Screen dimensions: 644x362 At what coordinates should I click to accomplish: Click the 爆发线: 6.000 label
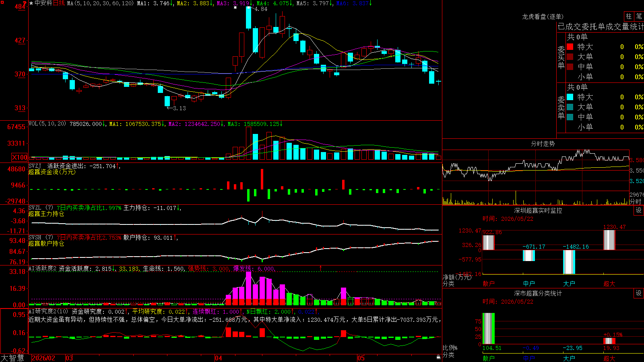point(254,269)
